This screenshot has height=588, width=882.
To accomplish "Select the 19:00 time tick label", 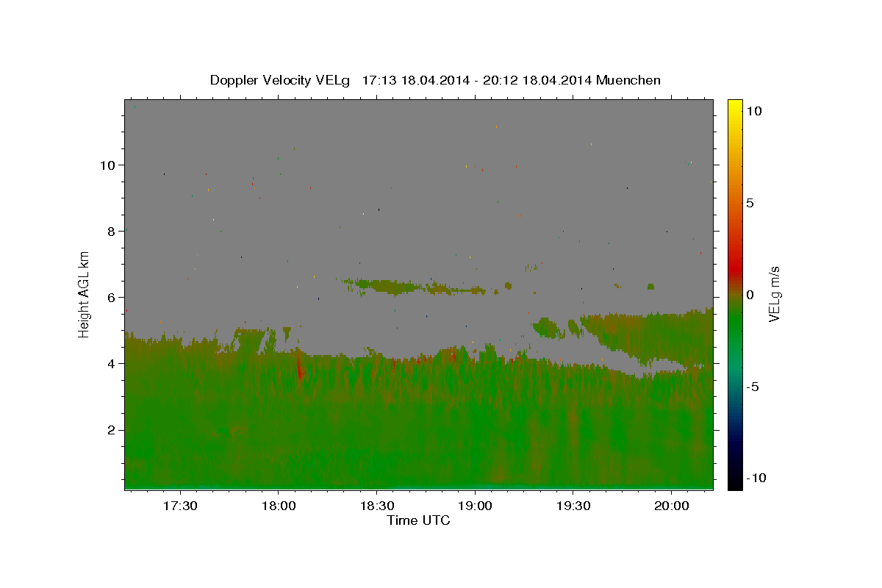I will coord(475,506).
